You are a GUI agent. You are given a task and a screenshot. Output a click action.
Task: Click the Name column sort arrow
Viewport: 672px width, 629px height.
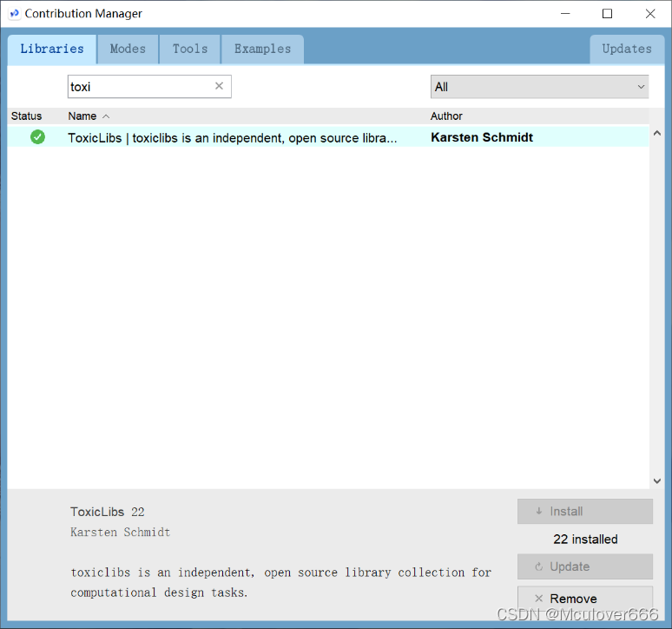106,116
